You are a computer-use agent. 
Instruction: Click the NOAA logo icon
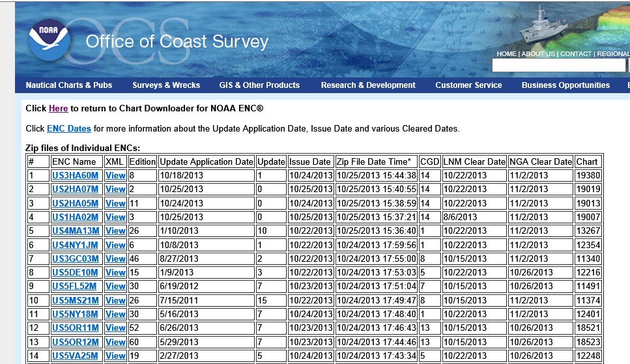click(x=49, y=40)
